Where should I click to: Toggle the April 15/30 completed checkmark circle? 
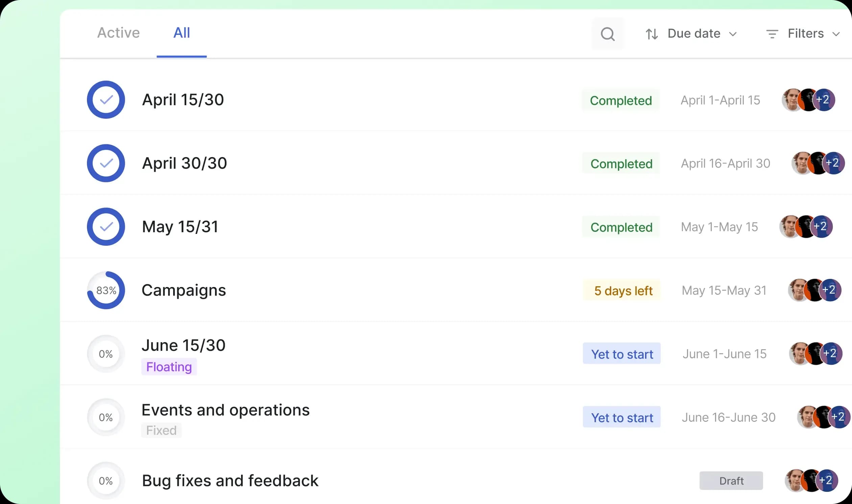[x=106, y=100]
